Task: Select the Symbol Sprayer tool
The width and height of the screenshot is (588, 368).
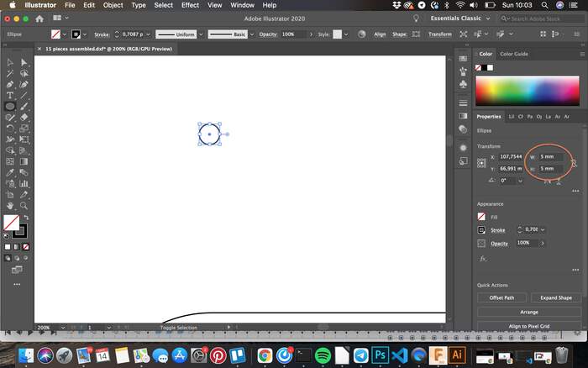Action: click(x=10, y=183)
